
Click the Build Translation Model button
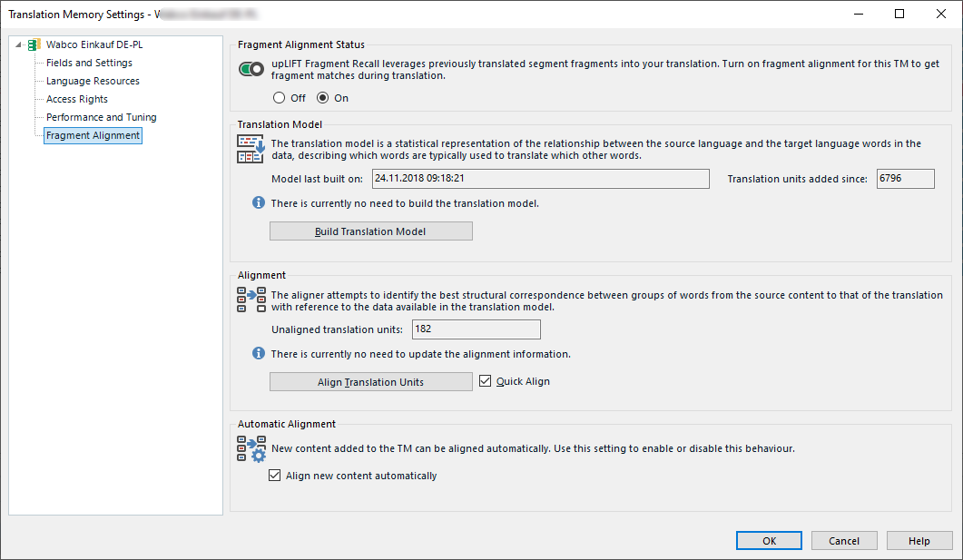(371, 231)
